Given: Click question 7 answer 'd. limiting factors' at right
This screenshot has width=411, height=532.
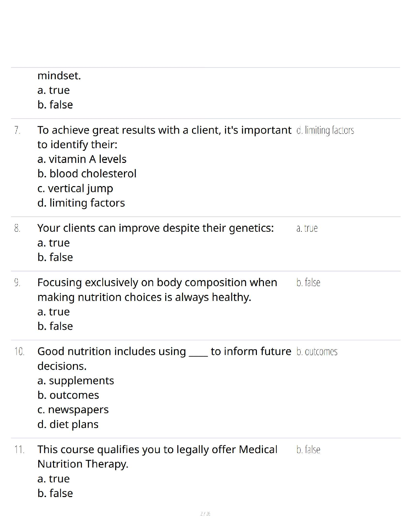Looking at the screenshot, I should (325, 130).
